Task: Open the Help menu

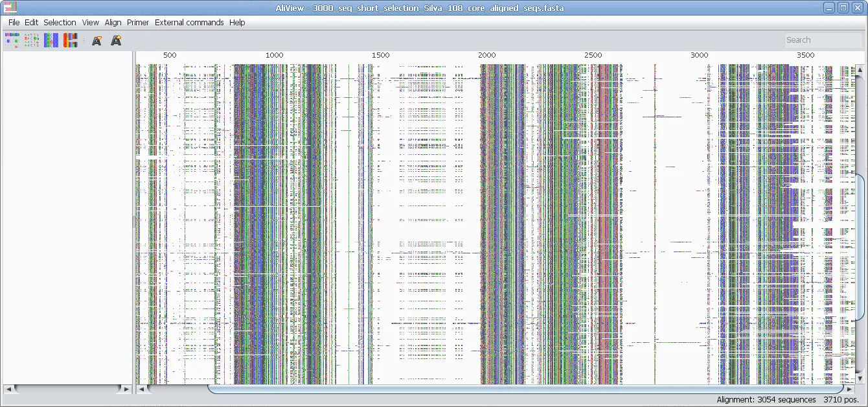Action: coord(237,22)
